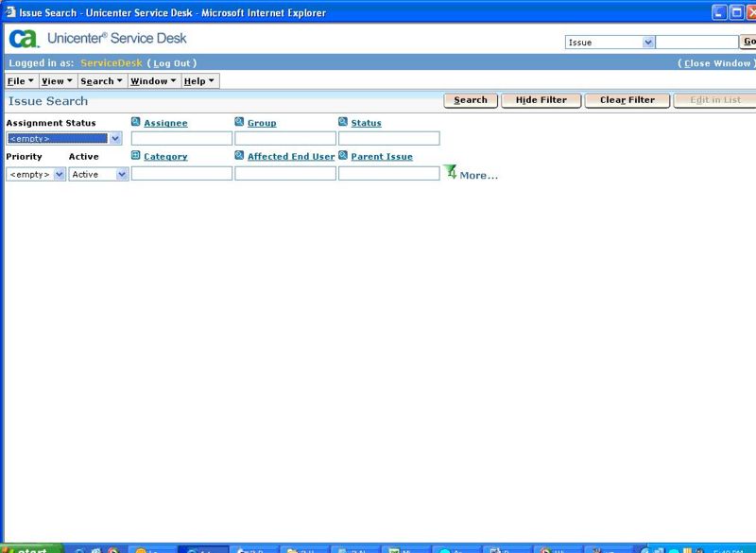Open the Parent Issue lookup icon
756x553 pixels.
341,156
